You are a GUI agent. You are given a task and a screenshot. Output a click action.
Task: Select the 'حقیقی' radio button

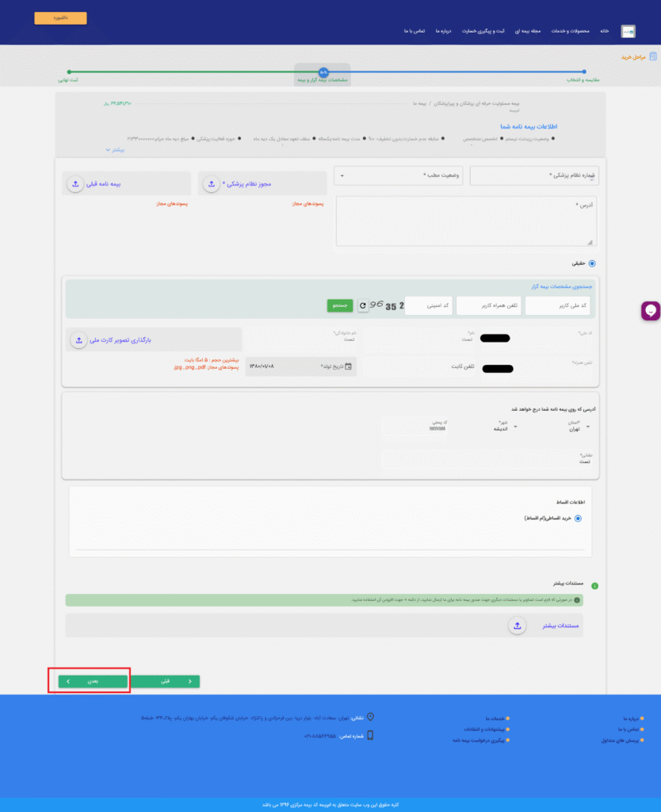[x=591, y=264]
